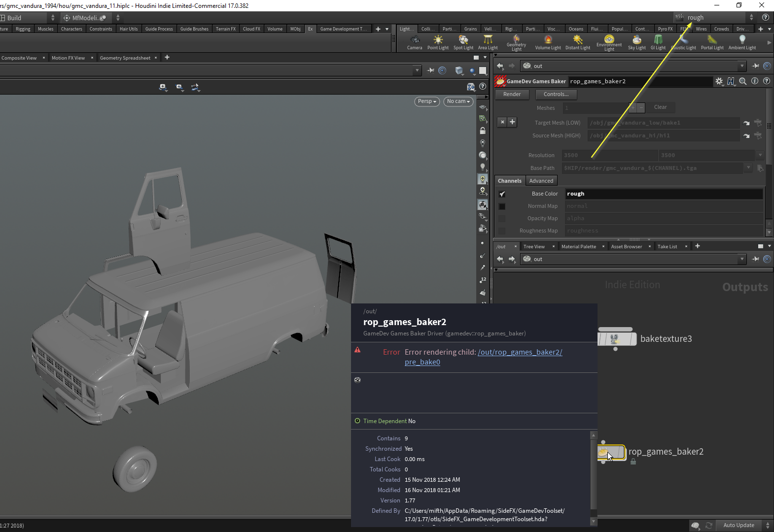774x532 pixels.
Task: Open the Persp viewport dropdown
Action: pyautogui.click(x=426, y=101)
